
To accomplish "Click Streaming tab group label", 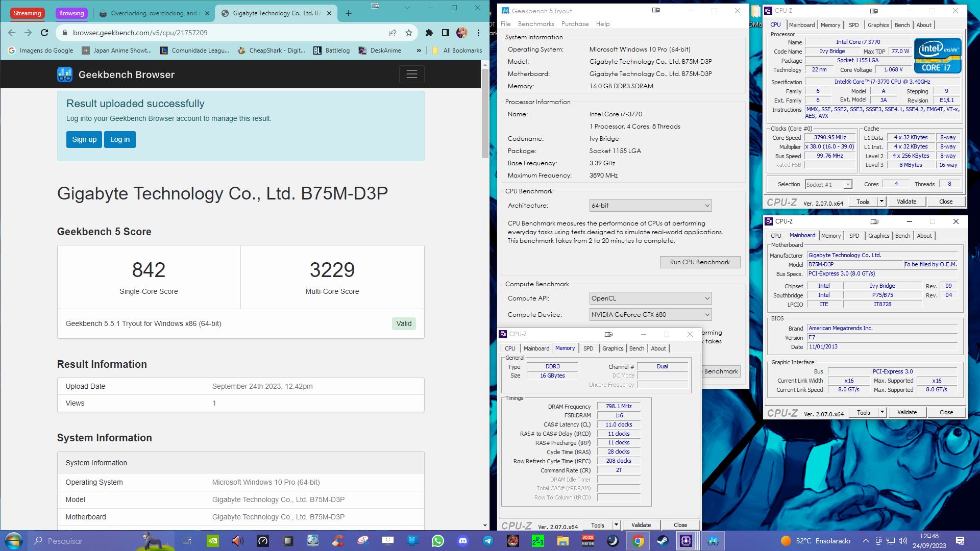I will (28, 13).
